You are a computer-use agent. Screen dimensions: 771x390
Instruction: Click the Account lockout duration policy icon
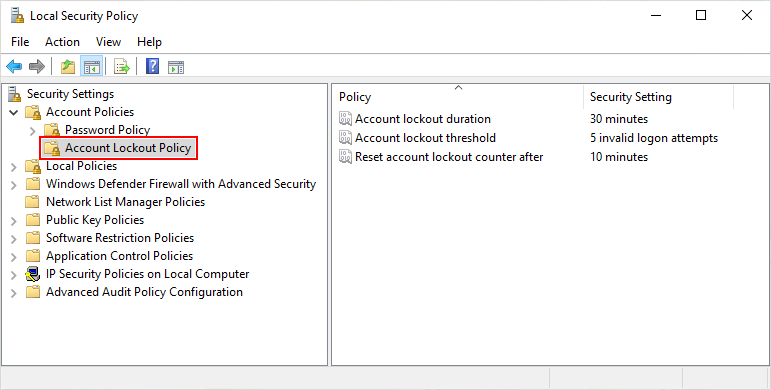point(345,119)
